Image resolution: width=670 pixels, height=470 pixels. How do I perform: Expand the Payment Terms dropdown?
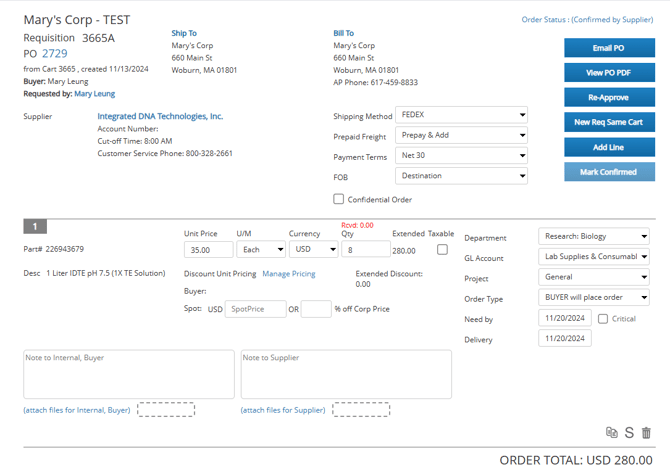461,156
